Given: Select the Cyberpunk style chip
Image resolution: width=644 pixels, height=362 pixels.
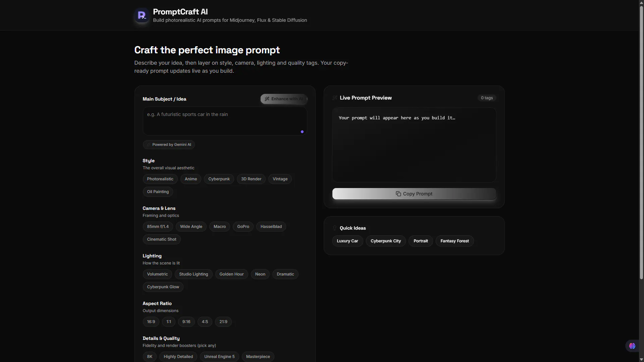Looking at the screenshot, I should pos(219,179).
